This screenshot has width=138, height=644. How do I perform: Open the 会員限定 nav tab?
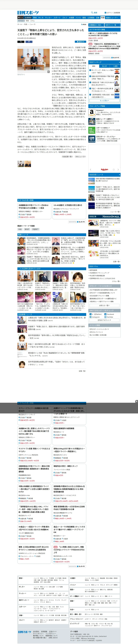pos(28,18)
